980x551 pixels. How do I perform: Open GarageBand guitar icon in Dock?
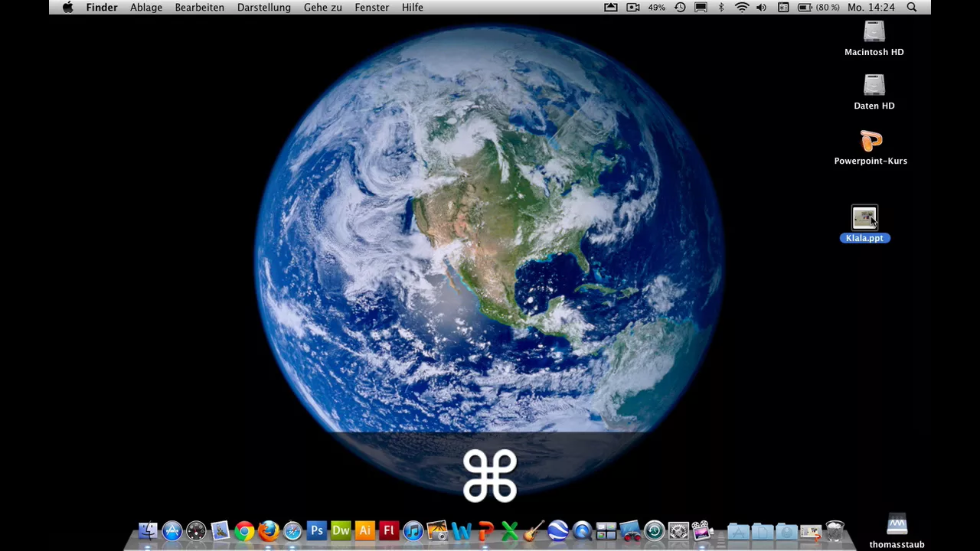[534, 530]
